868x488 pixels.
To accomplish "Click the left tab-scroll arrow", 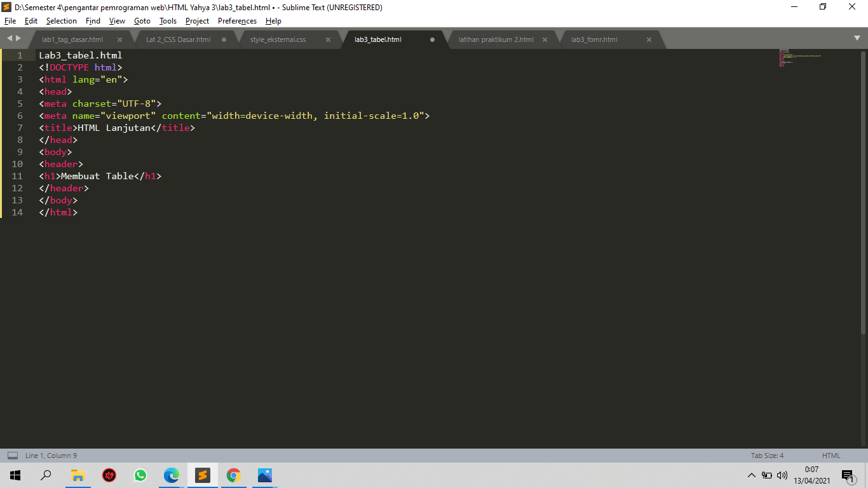I will [x=10, y=39].
